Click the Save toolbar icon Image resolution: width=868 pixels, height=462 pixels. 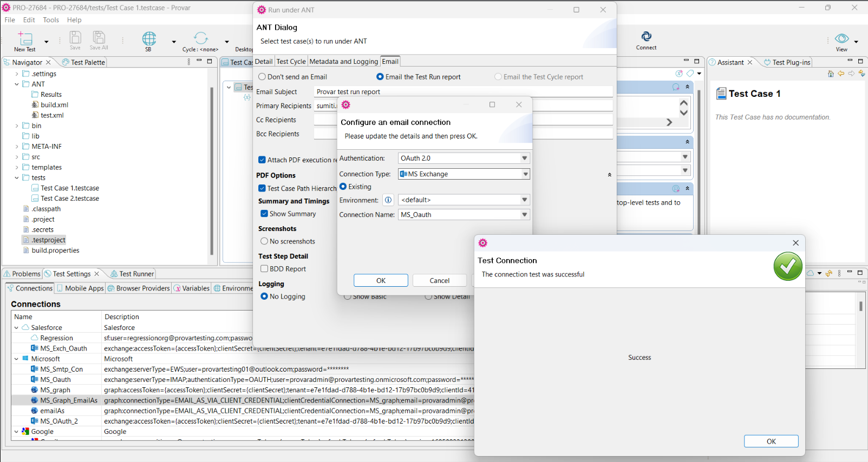click(x=75, y=37)
